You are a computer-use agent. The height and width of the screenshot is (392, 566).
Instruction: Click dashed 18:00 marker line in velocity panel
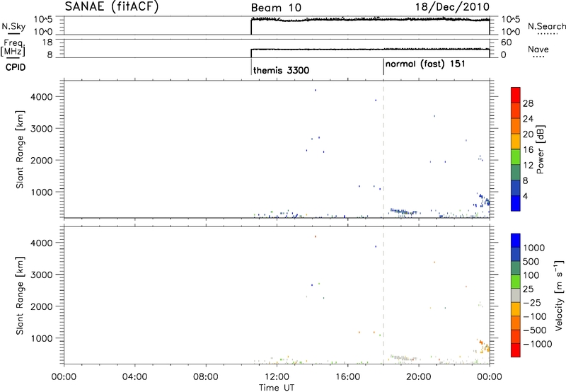tap(383, 295)
